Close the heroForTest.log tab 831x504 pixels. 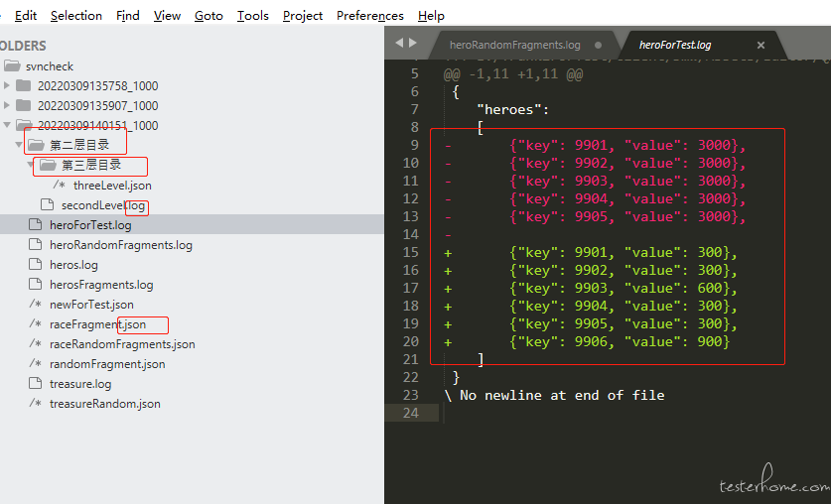click(761, 45)
